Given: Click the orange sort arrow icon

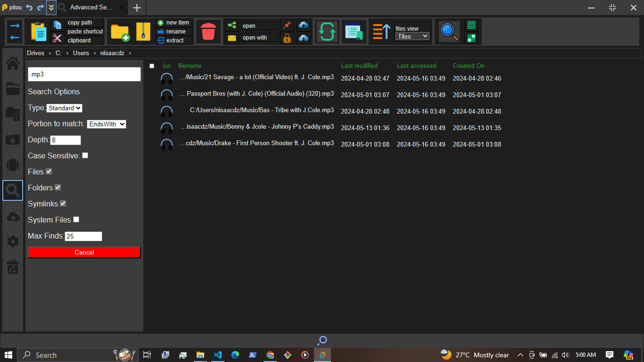Looking at the screenshot, I should pos(381,32).
